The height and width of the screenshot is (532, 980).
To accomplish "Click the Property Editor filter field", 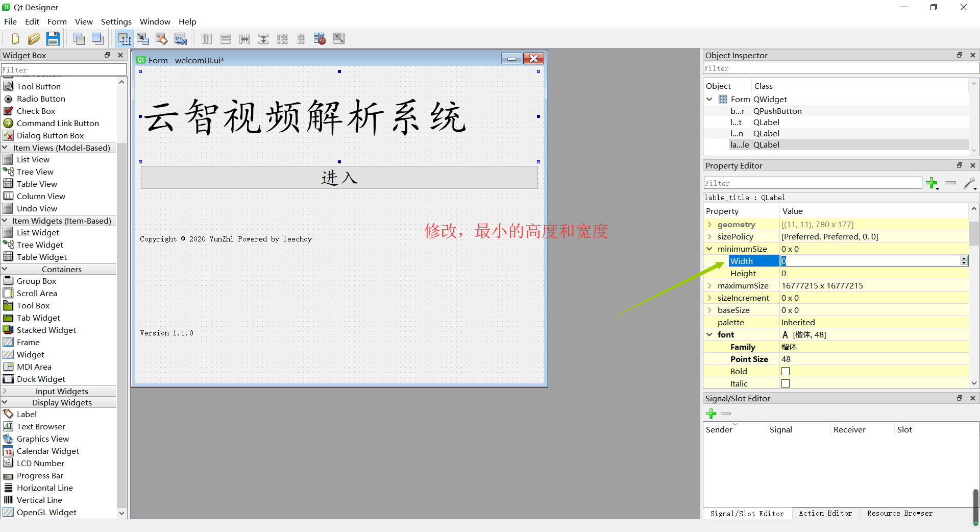I will (x=813, y=183).
